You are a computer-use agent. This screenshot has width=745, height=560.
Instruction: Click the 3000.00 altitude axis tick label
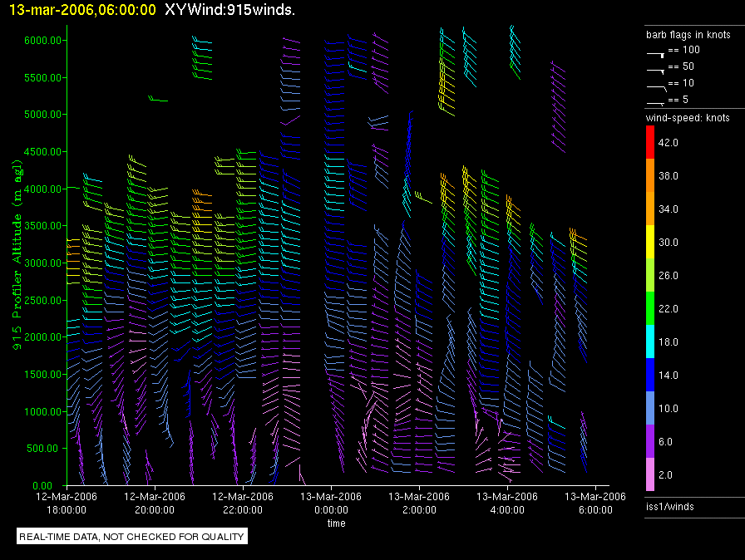point(42,263)
